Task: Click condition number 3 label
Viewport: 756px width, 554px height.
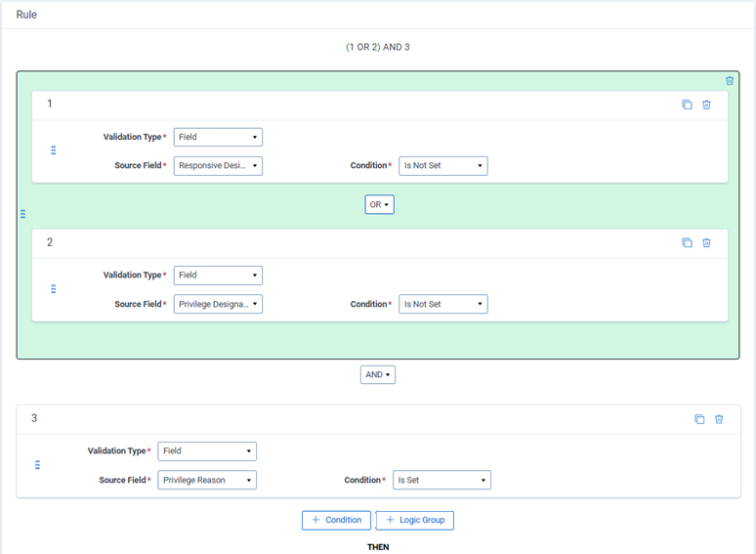Action: pyautogui.click(x=34, y=418)
